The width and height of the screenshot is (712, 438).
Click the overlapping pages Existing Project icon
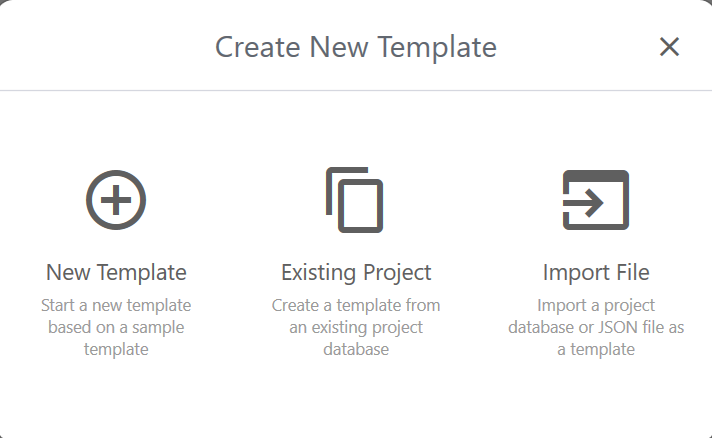click(355, 199)
